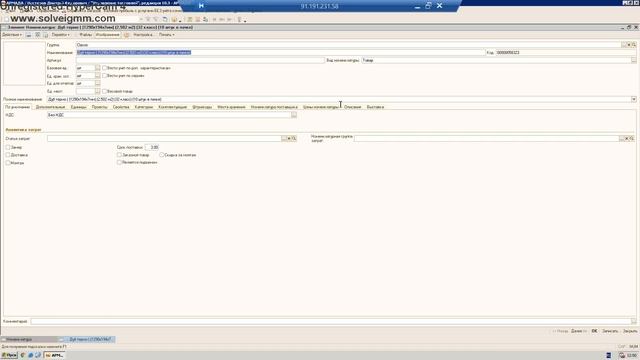The image size is (640, 360).
Task: Open the Ед. для отчетов selection button
Action: 98,83
